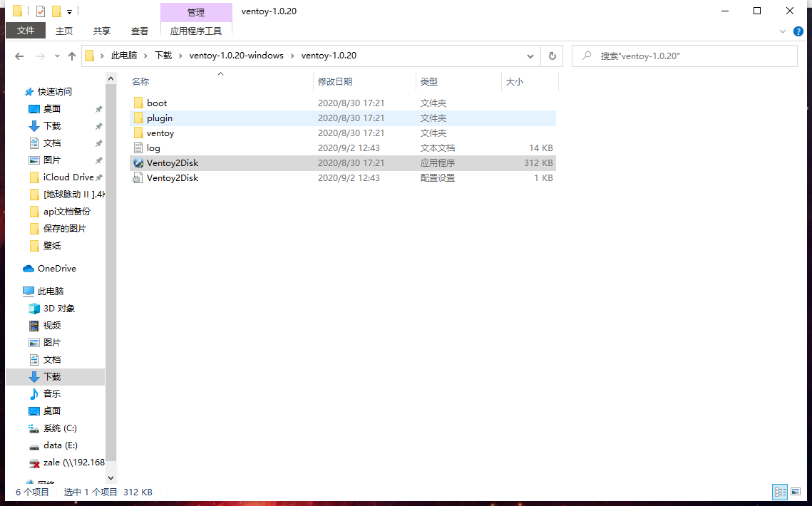
Task: Open Windows help question mark icon
Action: point(798,31)
